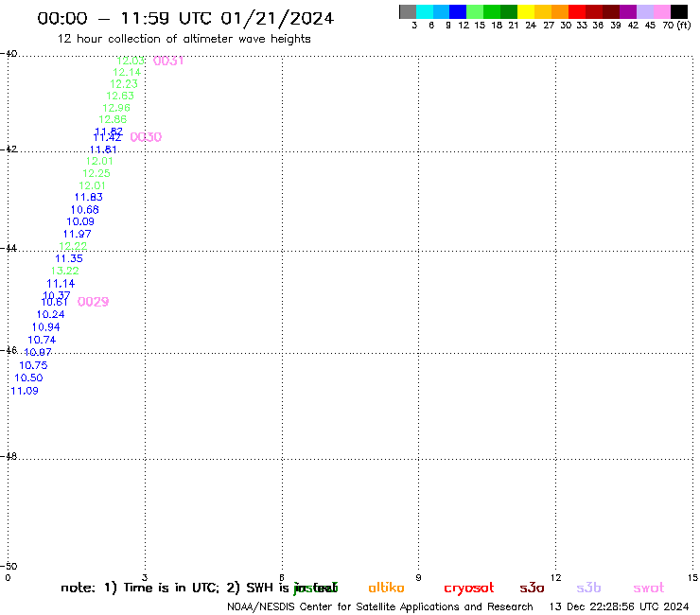This screenshot has height=615, width=700.
Task: Click the latitude axis label -50
Action: [9, 567]
